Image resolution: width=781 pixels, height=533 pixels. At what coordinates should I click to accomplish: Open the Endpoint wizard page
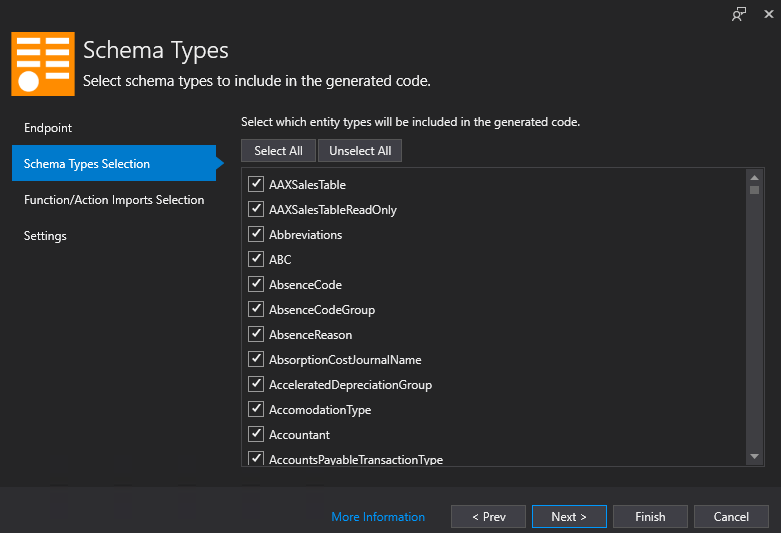pos(48,128)
